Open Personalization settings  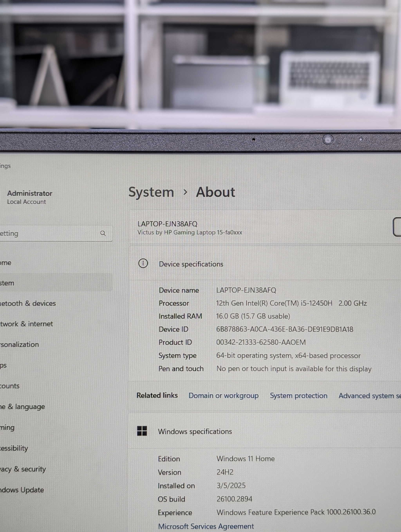pyautogui.click(x=19, y=344)
